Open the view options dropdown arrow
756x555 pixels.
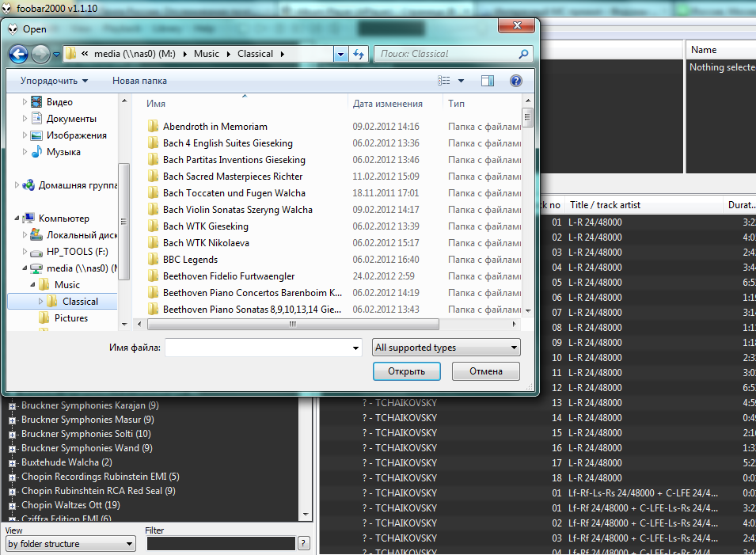pyautogui.click(x=461, y=81)
